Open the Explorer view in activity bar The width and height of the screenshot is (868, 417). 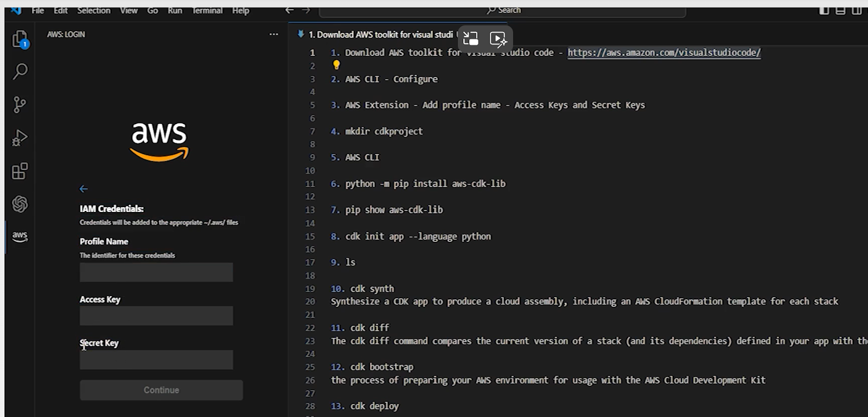[x=20, y=39]
